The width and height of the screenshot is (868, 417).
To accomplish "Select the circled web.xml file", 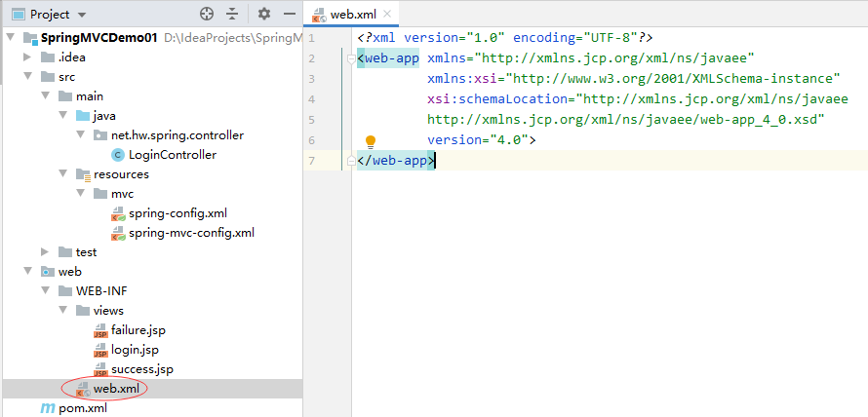I will 117,389.
